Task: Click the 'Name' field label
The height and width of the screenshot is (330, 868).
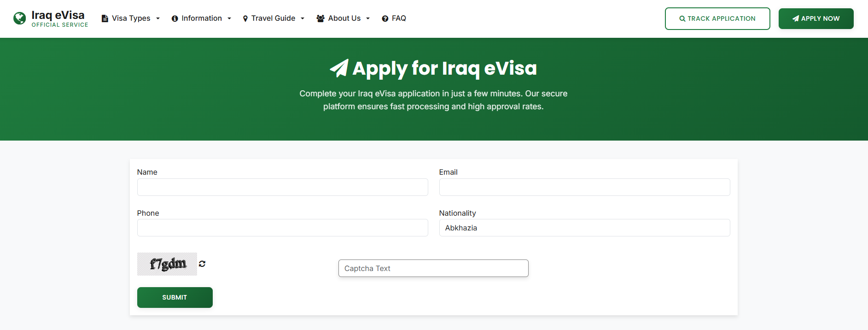Action: [x=147, y=172]
